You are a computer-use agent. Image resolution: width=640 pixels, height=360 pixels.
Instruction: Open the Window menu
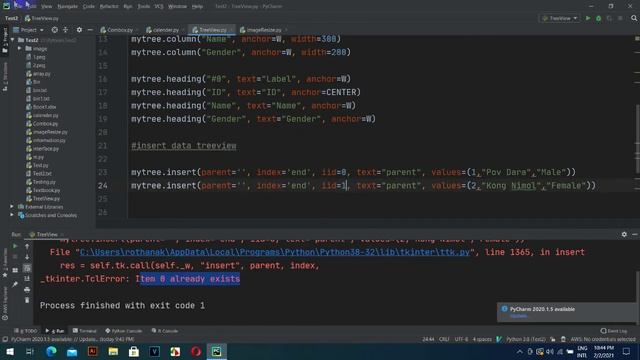[178, 7]
